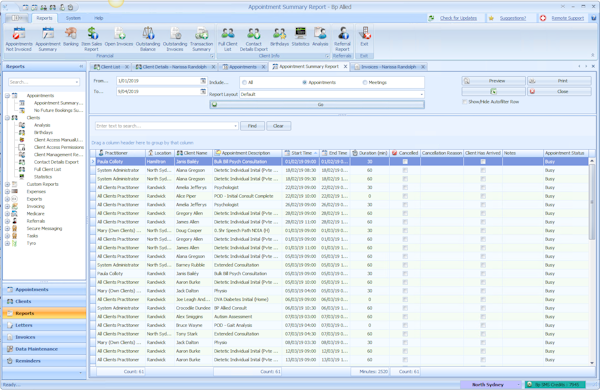600x390 pixels.
Task: Open Appointment Summary ribbon icon
Action: coord(48,39)
